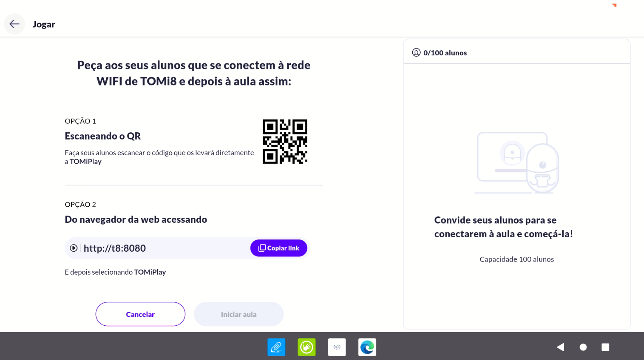Screen dimensions: 644x360
Task: Open the white broadcast signal app
Action: (x=337, y=347)
